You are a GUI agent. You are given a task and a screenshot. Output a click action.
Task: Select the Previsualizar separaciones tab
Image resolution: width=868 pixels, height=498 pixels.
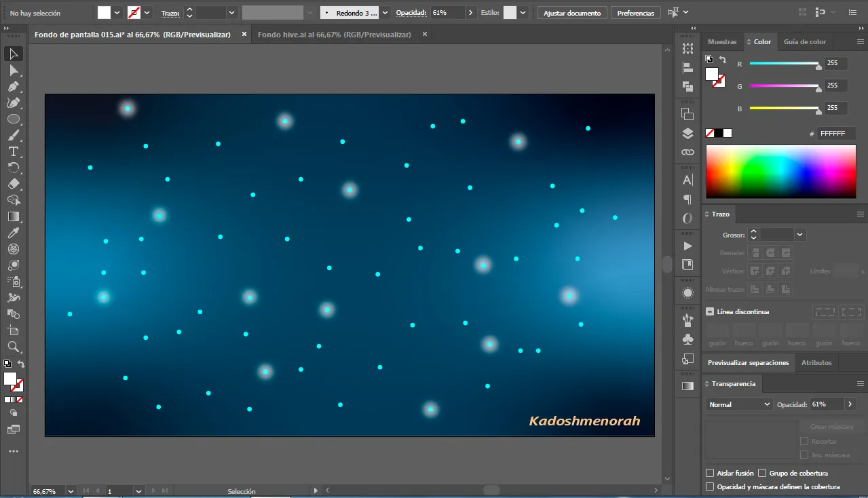tap(748, 362)
